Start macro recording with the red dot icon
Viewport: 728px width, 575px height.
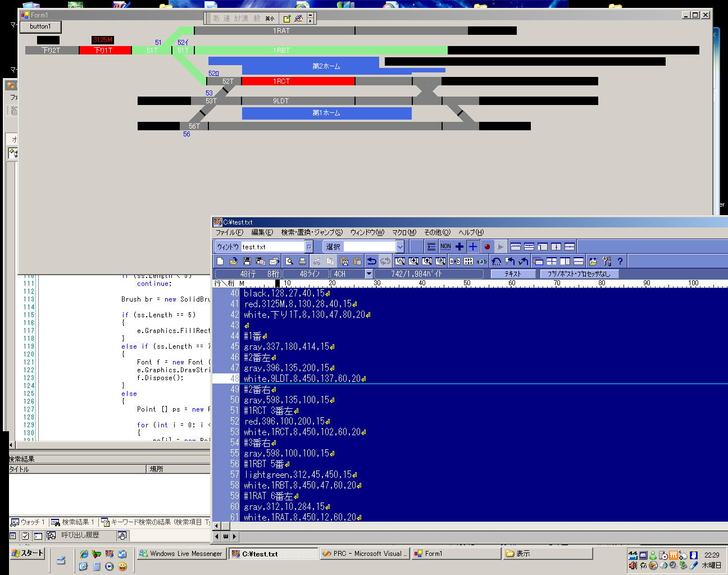[487, 247]
